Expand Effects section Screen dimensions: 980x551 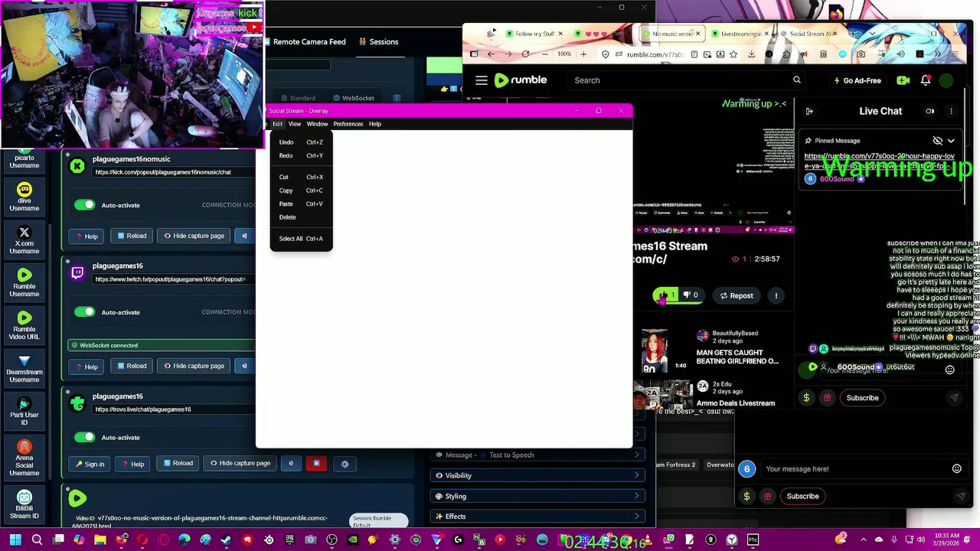537,517
